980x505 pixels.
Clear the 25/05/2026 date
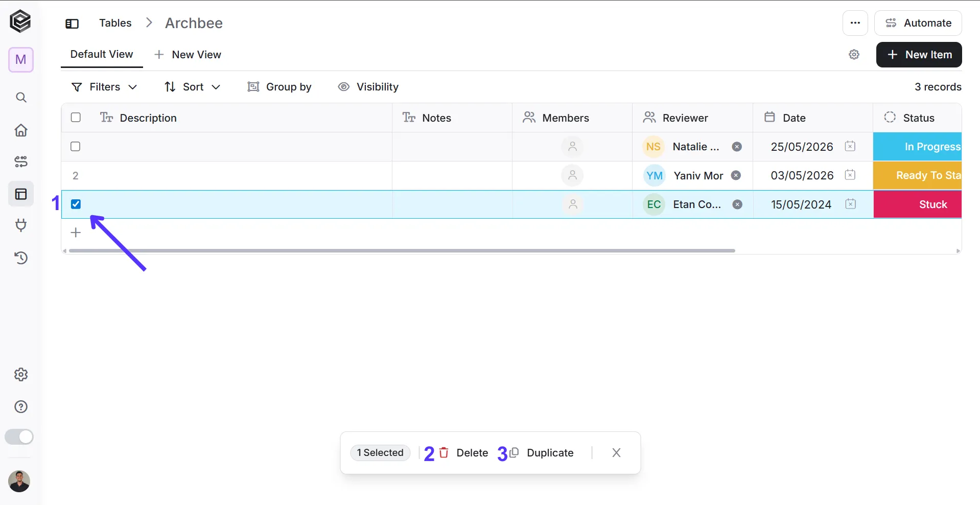coord(850,146)
